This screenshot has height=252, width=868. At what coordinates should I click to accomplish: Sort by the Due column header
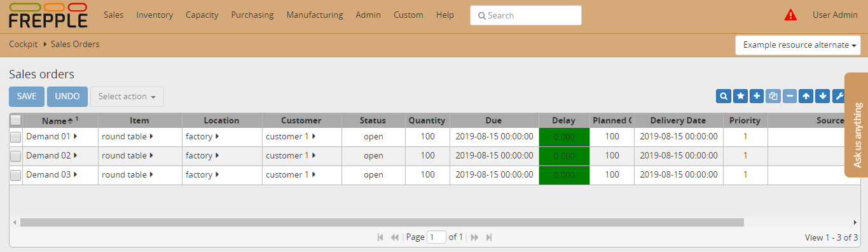pyautogui.click(x=494, y=120)
